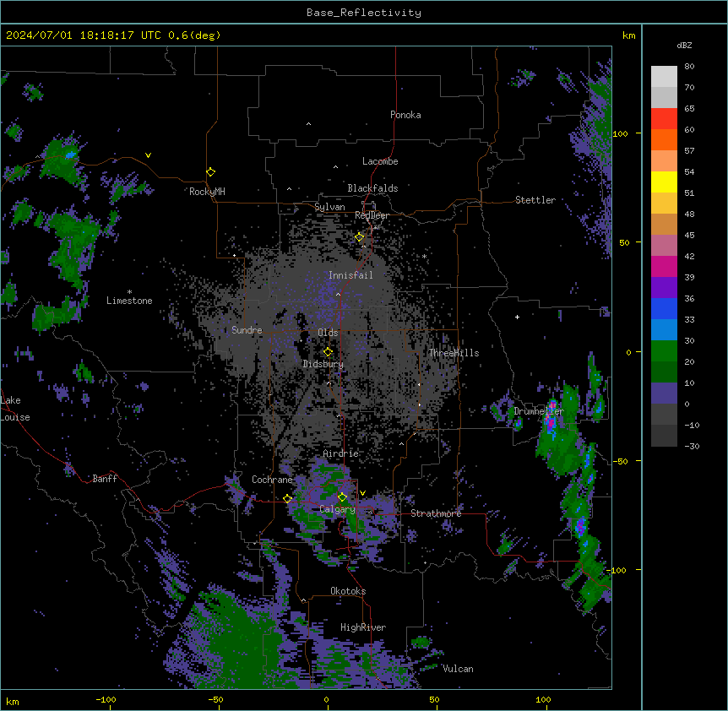Select the yellow marker above RockyMH

210,172
